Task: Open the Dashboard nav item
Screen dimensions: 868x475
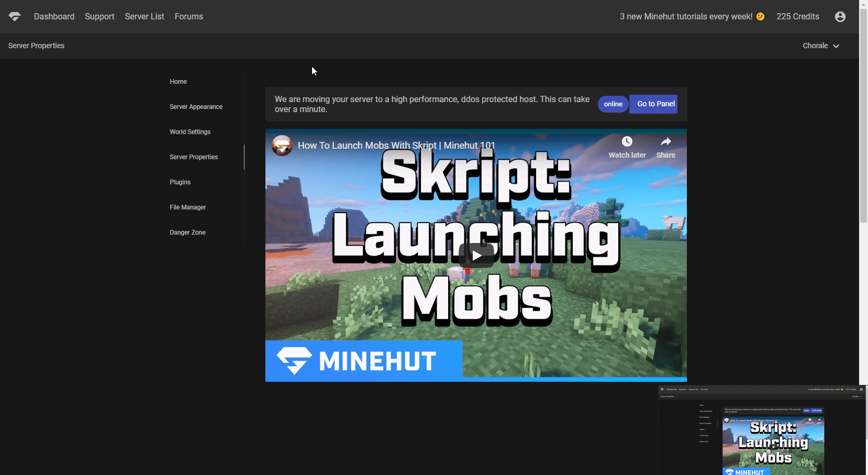Action: click(54, 17)
